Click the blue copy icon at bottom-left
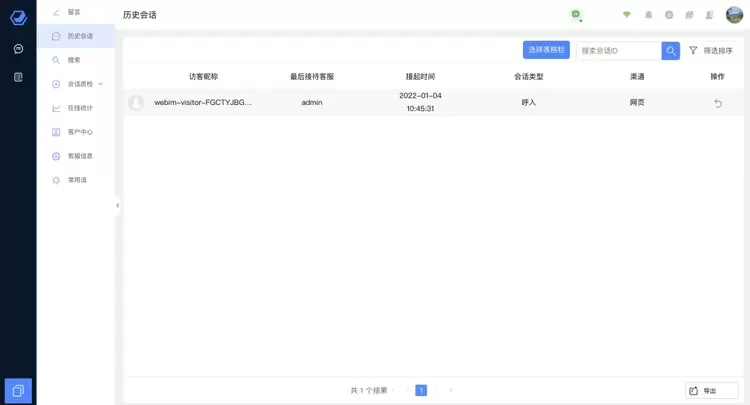Viewport: 750px width, 405px height. 18,390
